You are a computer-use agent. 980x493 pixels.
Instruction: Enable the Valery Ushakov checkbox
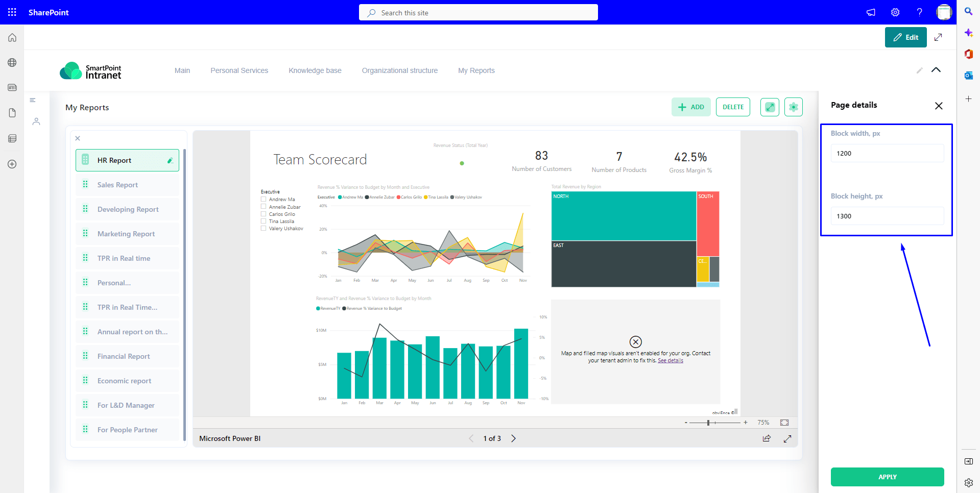point(264,228)
